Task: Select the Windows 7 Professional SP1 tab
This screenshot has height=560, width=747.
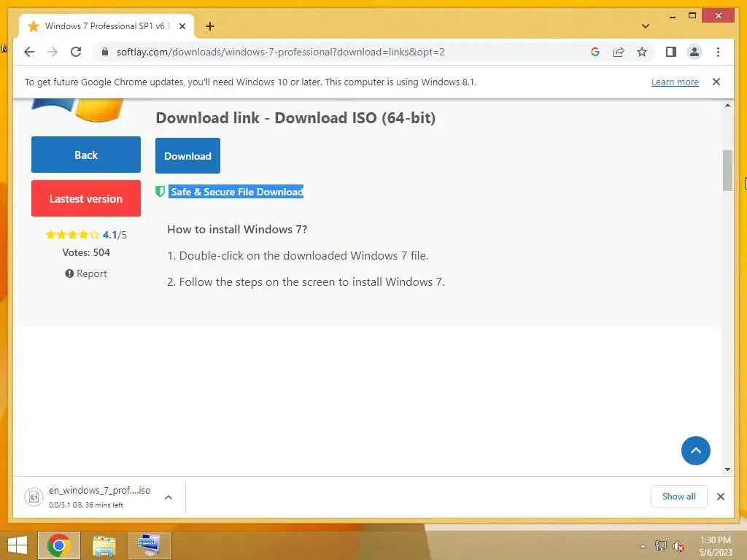Action: pos(107,26)
